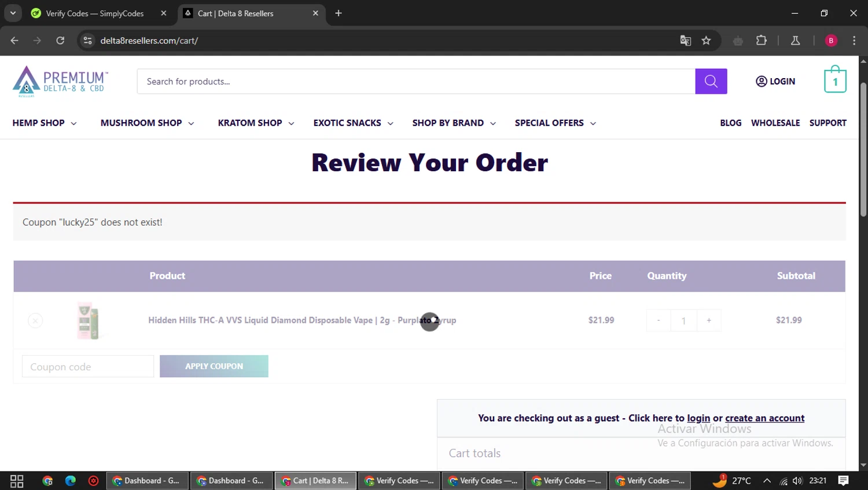Image resolution: width=868 pixels, height=490 pixels.
Task: Open Chrome three-dot menu
Action: 854,40
